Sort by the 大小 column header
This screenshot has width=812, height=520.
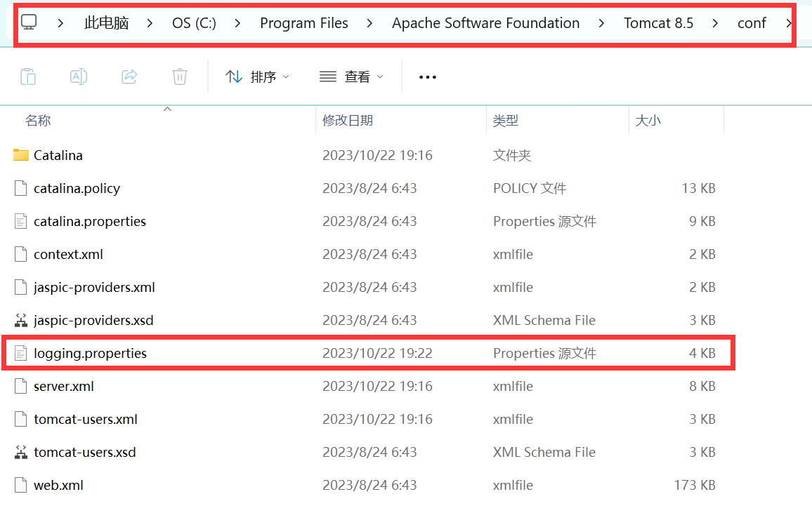(x=648, y=121)
